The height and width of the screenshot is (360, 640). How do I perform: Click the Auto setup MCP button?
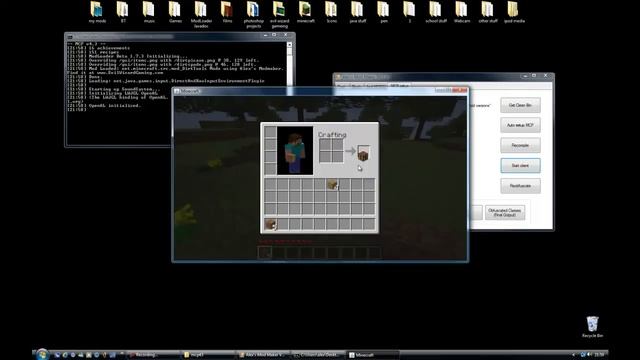[x=520, y=125]
